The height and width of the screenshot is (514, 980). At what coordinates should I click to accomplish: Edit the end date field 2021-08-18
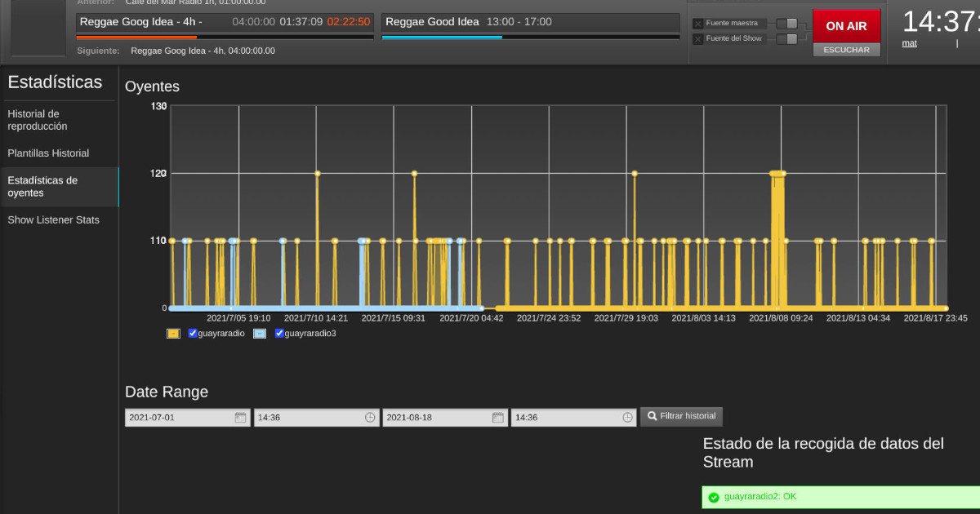click(445, 417)
